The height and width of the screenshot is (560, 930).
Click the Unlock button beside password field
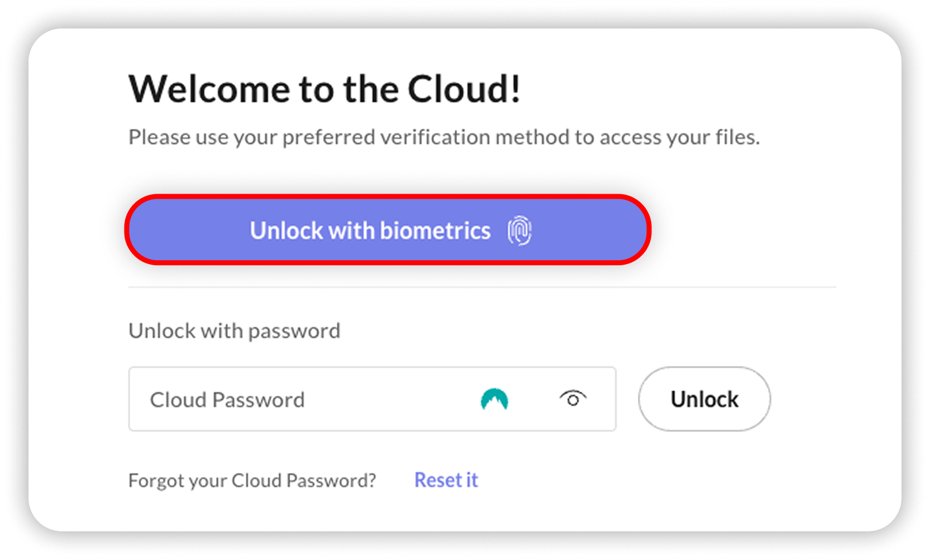[x=704, y=399]
